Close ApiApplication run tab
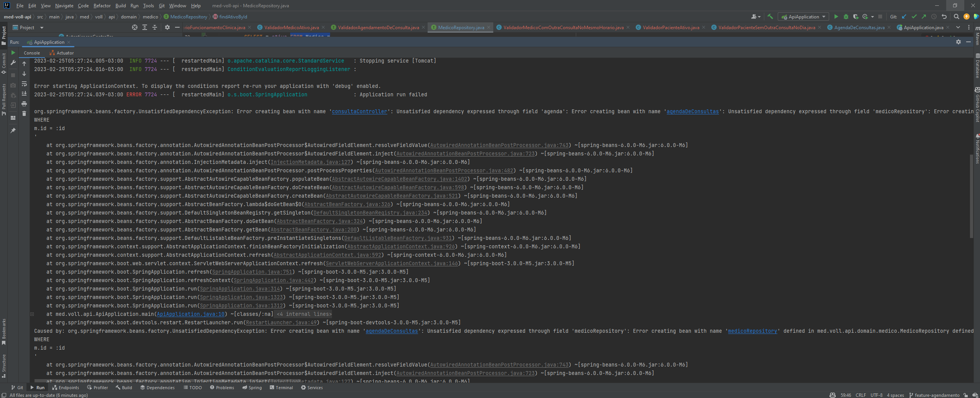Image resolution: width=980 pixels, height=398 pixels. pos(69,42)
